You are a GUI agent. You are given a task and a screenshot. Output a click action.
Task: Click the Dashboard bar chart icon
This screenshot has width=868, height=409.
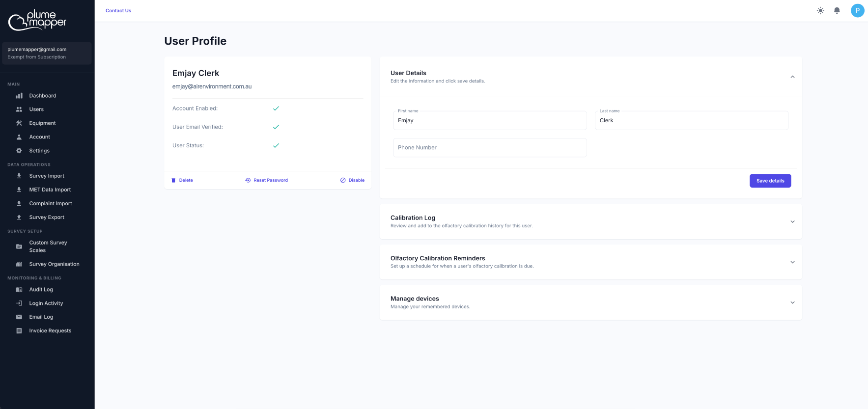point(19,96)
